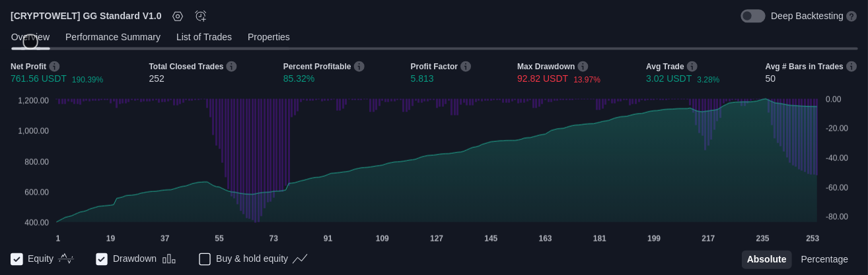868x275 pixels.
Task: Go to the Properties tab
Action: click(x=269, y=37)
